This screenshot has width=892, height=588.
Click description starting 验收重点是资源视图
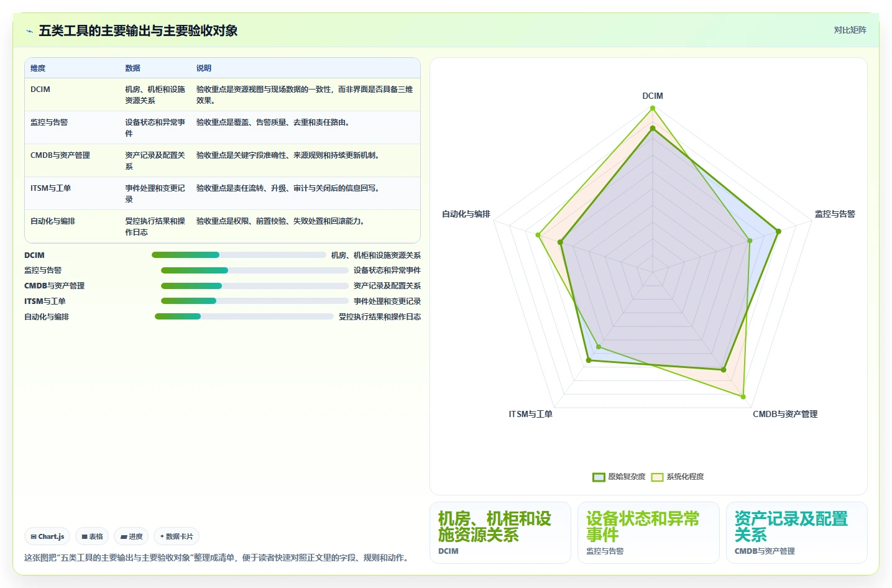point(305,95)
